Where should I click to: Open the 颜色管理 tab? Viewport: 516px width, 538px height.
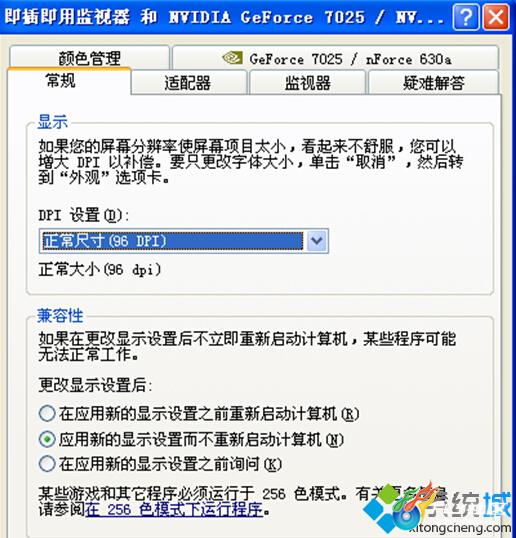(90, 58)
